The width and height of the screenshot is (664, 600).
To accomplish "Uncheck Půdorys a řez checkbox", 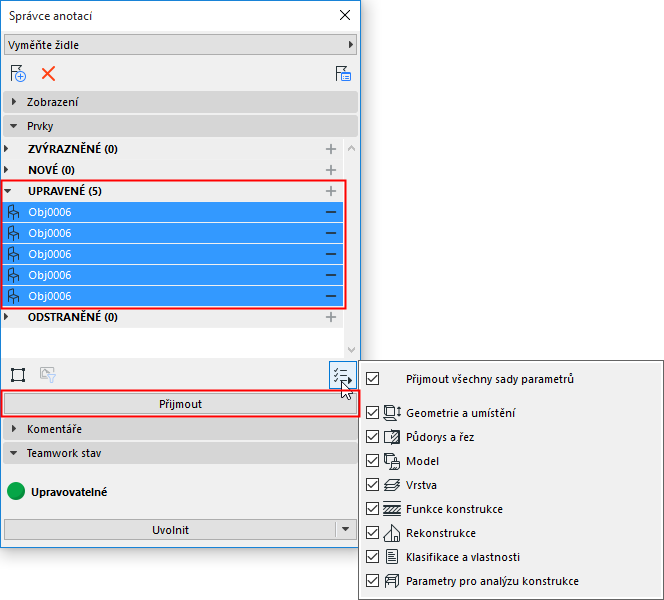I will pos(373,437).
